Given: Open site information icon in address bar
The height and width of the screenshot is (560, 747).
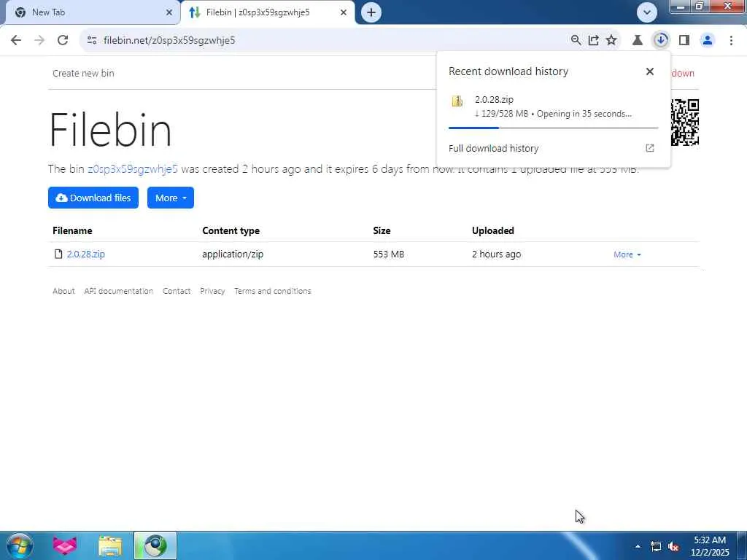Looking at the screenshot, I should pos(92,41).
